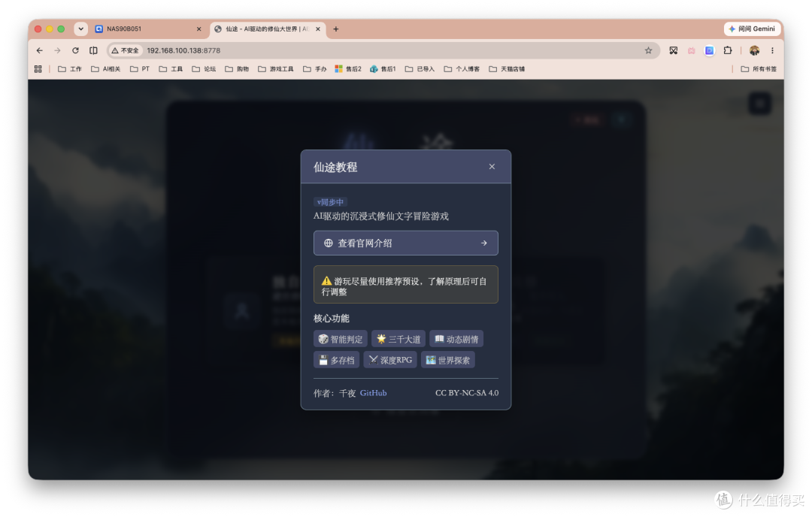The height and width of the screenshot is (517, 812).
Task: Expand the tab search dropdown
Action: click(80, 29)
